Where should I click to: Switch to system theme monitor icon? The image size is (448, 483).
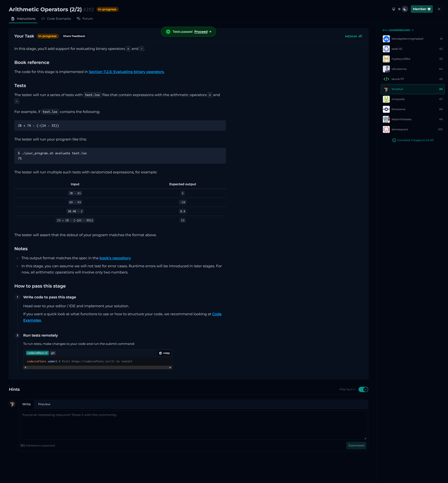[393, 9]
